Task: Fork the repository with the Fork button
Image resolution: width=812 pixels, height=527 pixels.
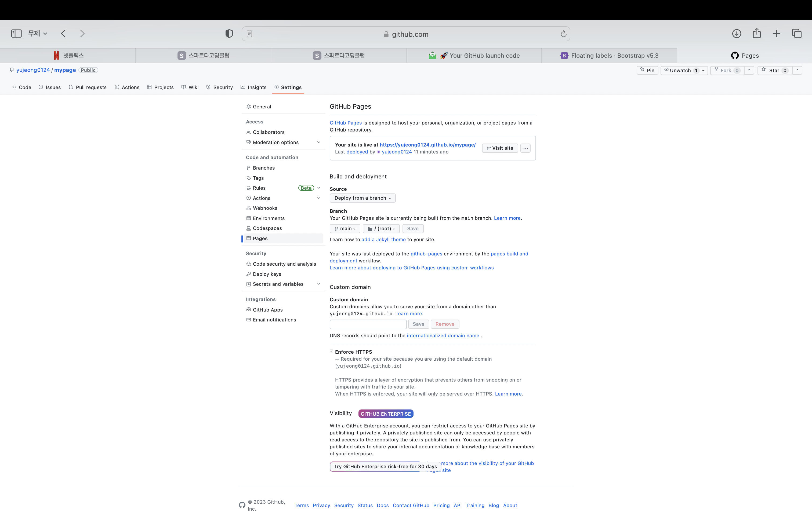Action: point(727,71)
